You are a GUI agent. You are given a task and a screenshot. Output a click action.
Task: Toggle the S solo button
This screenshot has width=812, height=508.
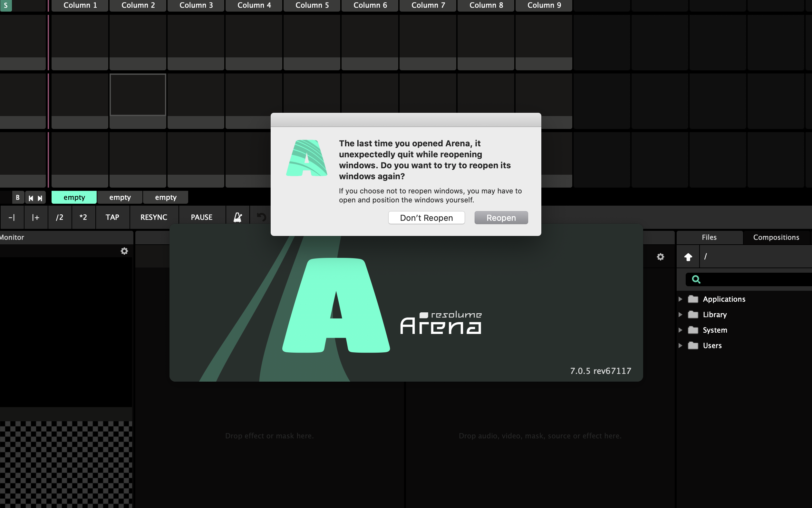point(6,5)
